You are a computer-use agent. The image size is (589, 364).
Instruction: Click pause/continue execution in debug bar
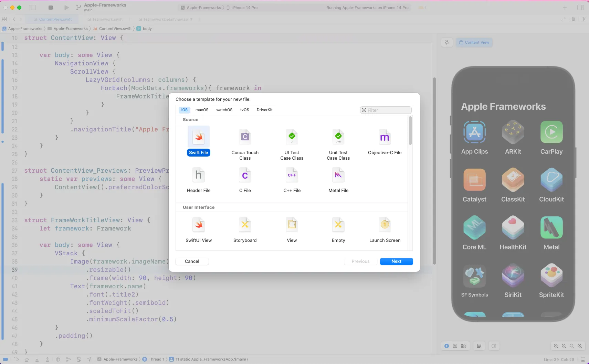coord(16,359)
